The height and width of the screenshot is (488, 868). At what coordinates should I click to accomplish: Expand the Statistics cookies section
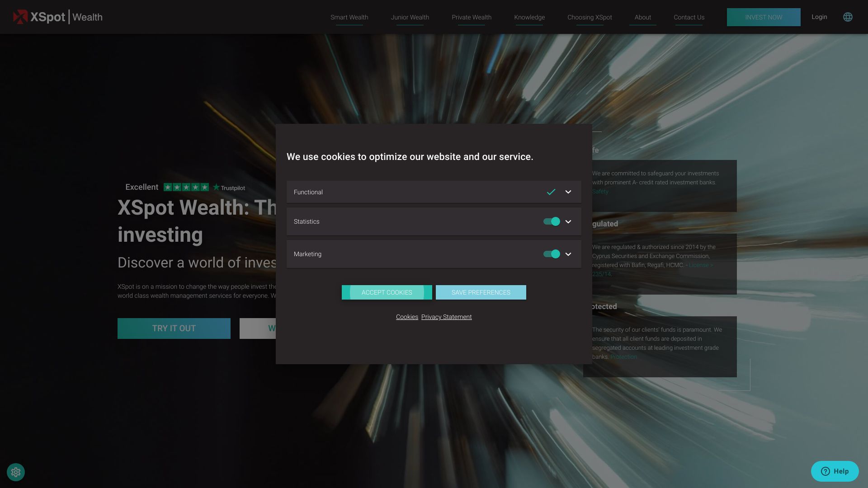[568, 221]
